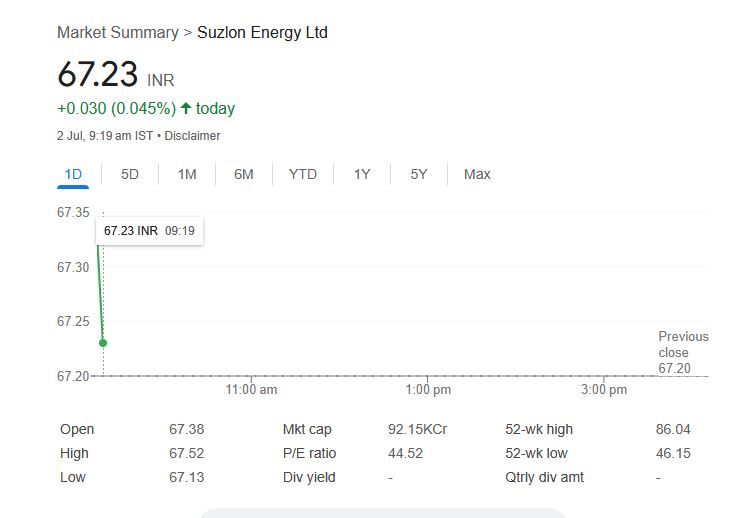The width and height of the screenshot is (754, 518).
Task: Select the 1D time range tab
Action: coord(73,174)
